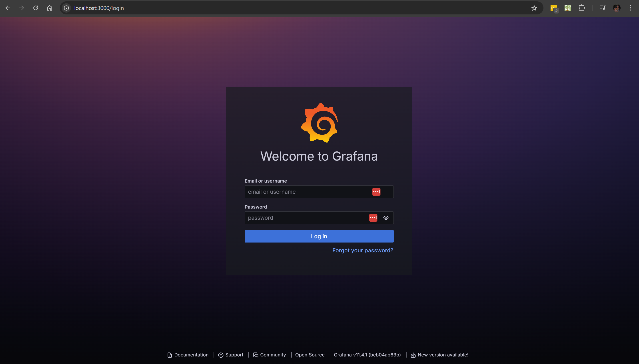Screen dimensions: 639x364
Task: Click password manager icon in username field
Action: [x=376, y=192]
